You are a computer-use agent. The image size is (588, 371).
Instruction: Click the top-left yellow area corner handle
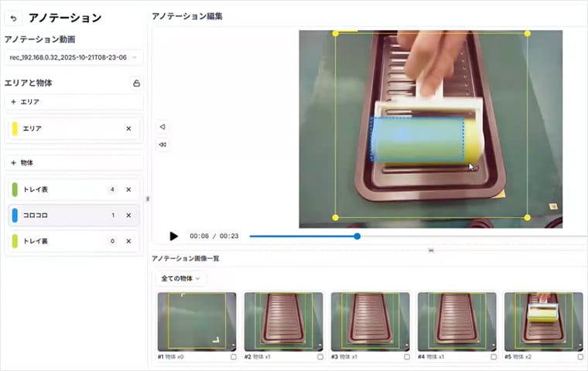[336, 34]
